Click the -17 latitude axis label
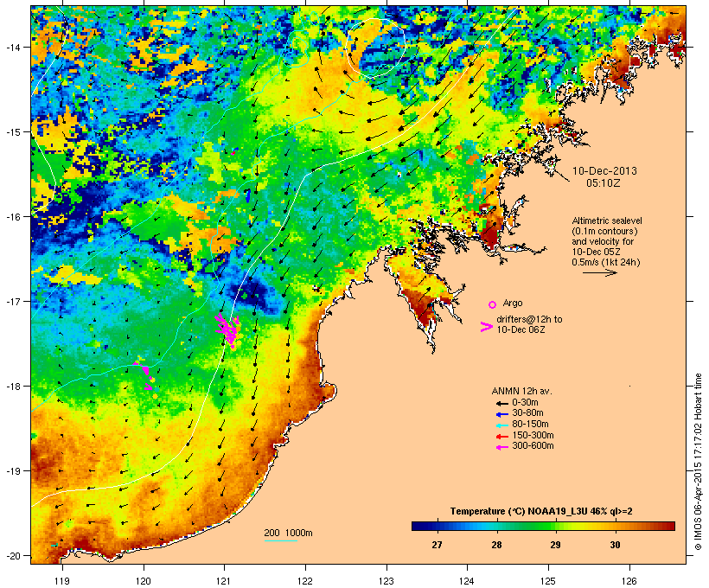Screen dimensions: 709x588 [12, 301]
